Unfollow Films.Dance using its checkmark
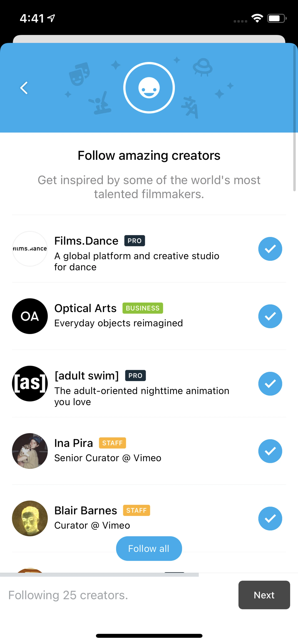The image size is (298, 644). pos(270,249)
